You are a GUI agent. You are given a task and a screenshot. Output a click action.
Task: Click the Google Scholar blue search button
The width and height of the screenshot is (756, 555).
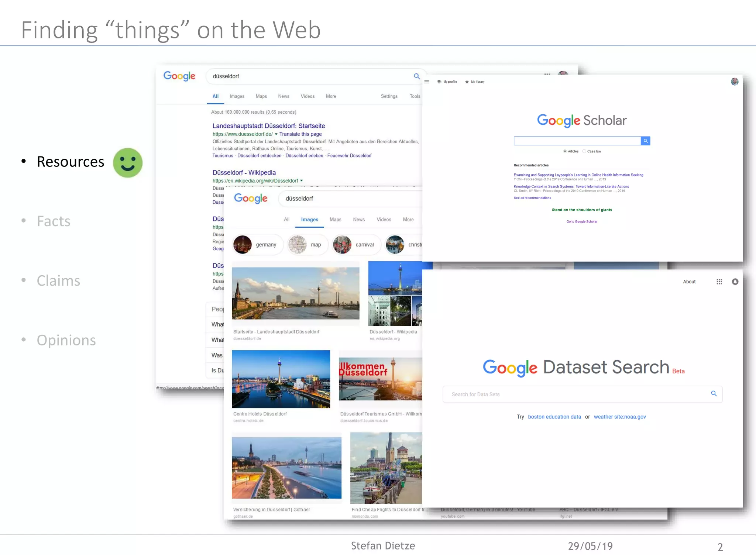tap(646, 141)
